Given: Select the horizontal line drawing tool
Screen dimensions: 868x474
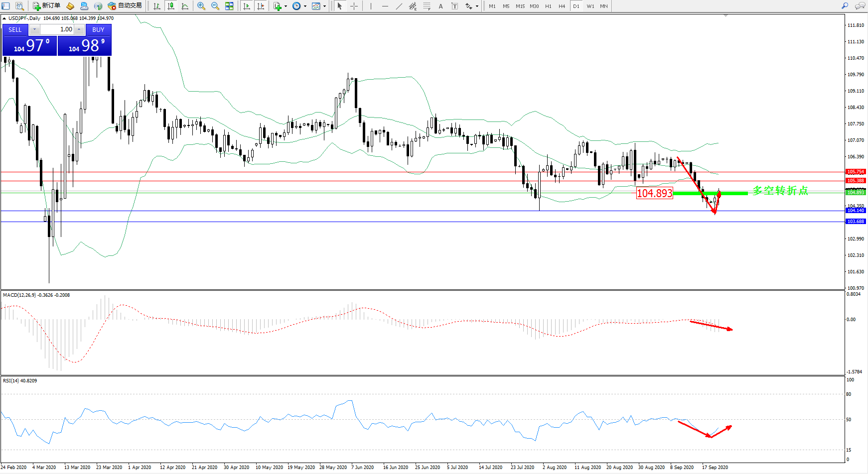Looking at the screenshot, I should point(385,6).
